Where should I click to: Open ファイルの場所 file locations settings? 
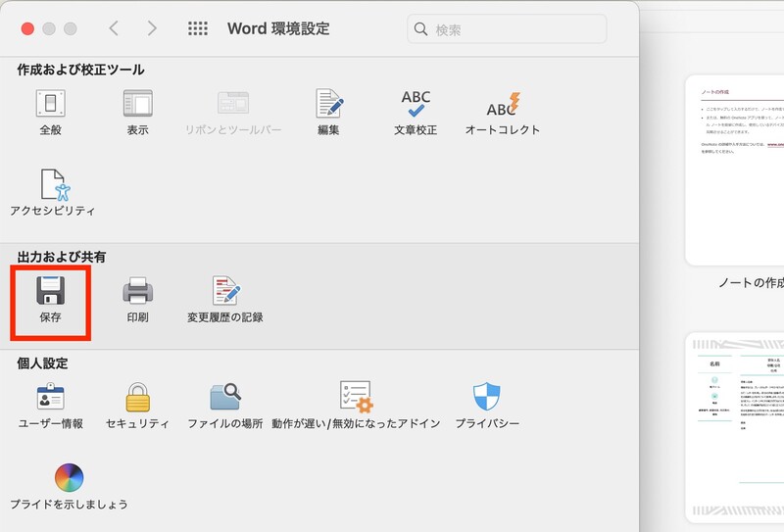click(225, 406)
